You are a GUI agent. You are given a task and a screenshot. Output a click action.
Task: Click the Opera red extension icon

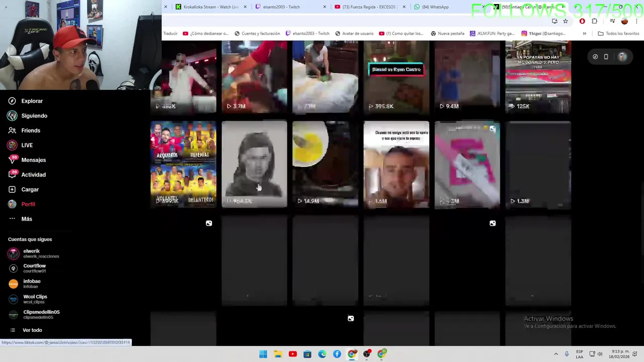tap(582, 21)
